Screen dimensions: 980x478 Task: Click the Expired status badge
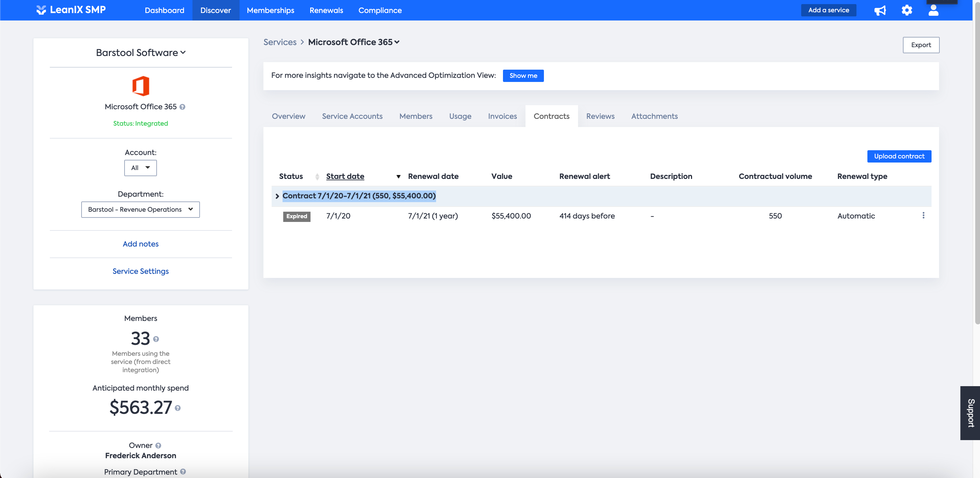click(297, 216)
